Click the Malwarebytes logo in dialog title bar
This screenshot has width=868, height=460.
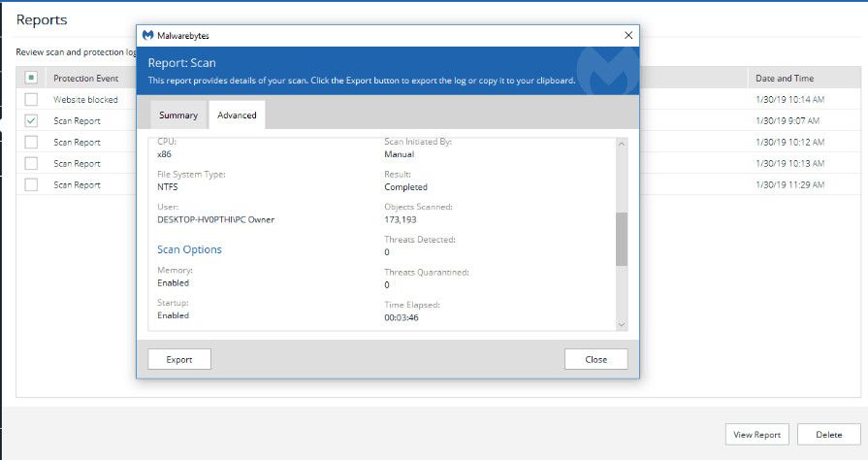[147, 36]
